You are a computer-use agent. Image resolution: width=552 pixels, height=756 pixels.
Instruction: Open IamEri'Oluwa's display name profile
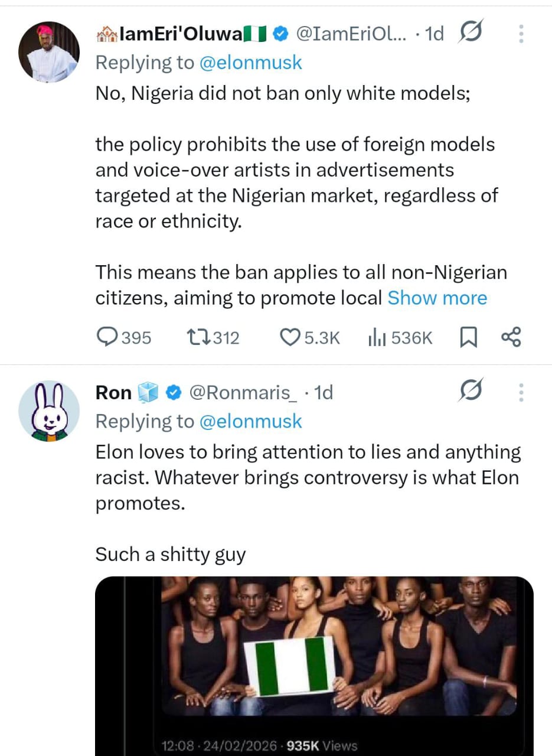click(177, 34)
